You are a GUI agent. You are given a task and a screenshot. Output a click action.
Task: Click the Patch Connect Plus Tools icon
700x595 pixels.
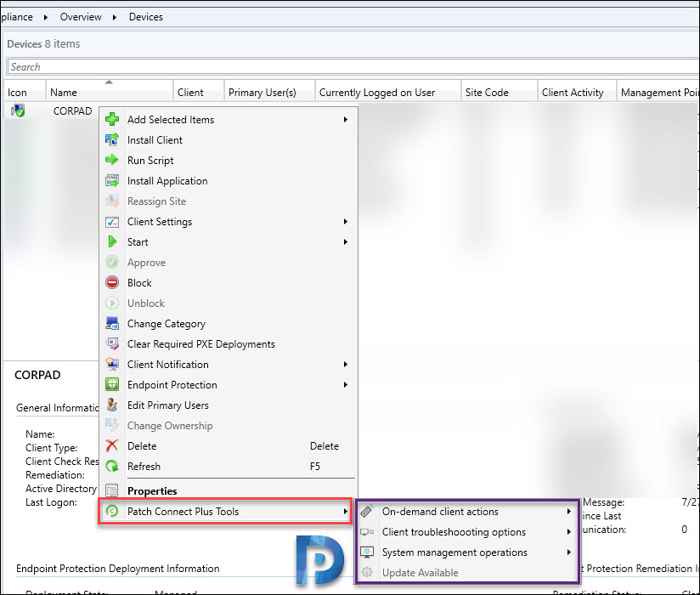pos(112,511)
